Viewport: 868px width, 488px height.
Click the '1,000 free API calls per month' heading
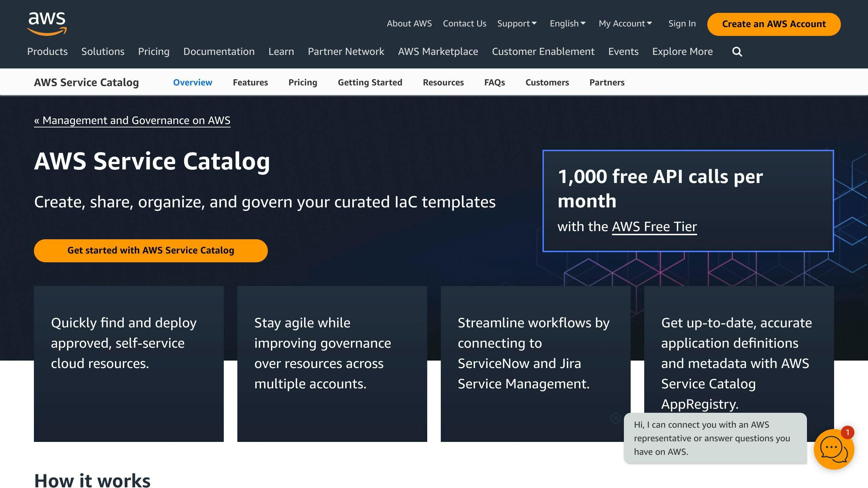660,189
